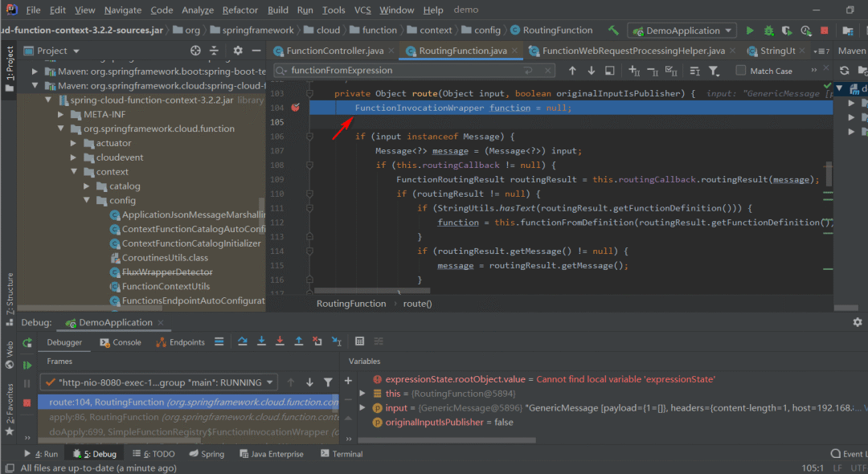This screenshot has width=868, height=474.
Task: Enable the Match Case checkbox
Action: (741, 71)
